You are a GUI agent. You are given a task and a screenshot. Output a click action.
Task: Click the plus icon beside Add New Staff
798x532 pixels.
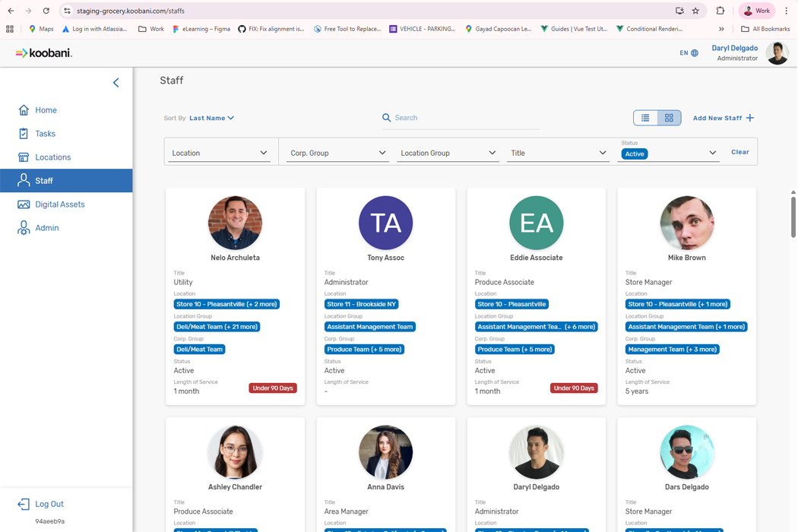click(x=750, y=118)
